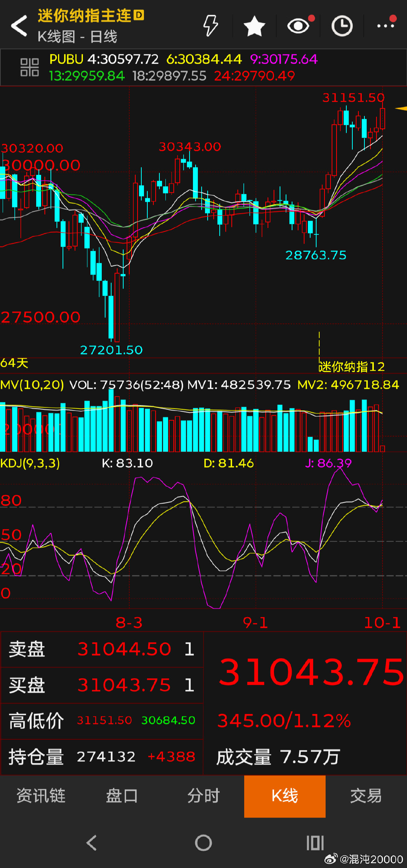
Task: Tap the 64天 range label
Action: coord(14,363)
